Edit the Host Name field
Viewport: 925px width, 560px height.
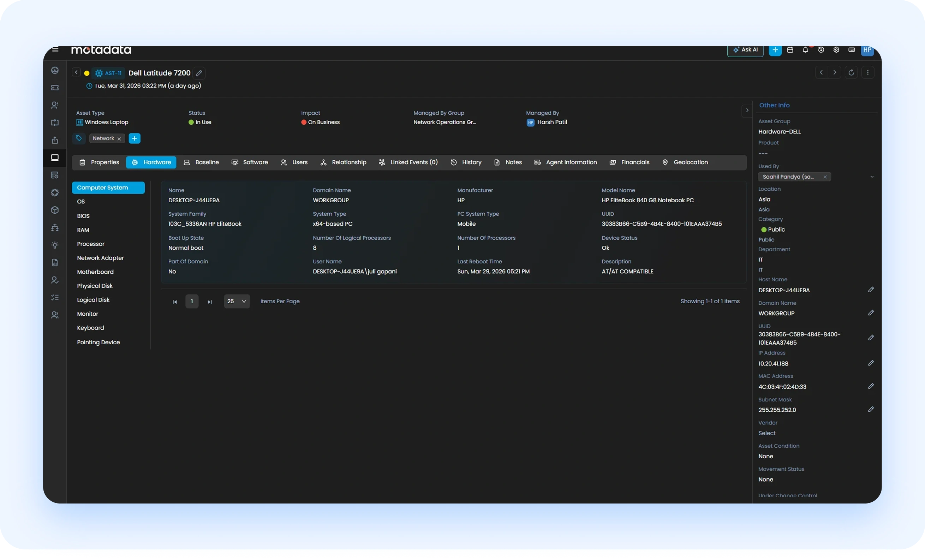point(871,290)
